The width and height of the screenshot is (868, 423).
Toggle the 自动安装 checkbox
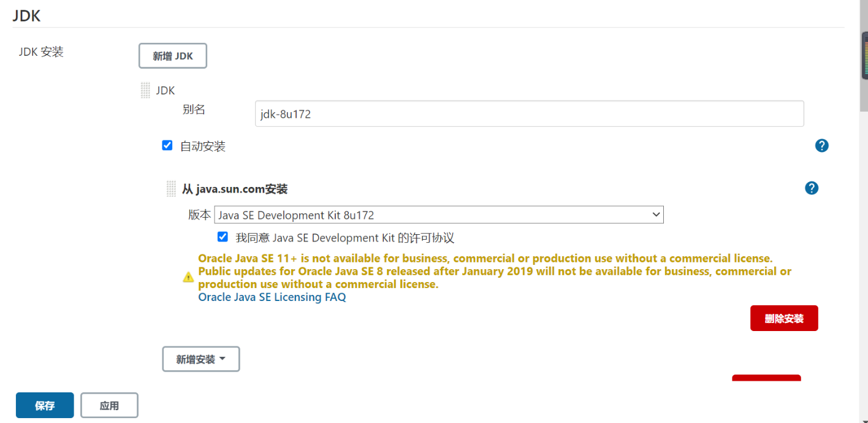click(x=167, y=145)
